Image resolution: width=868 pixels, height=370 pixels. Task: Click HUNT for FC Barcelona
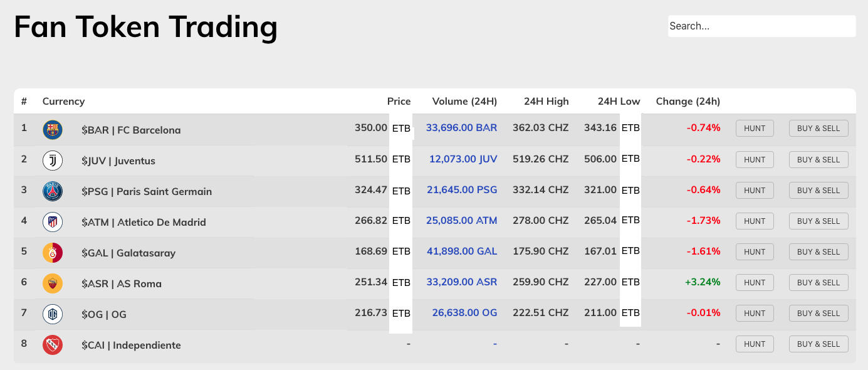[755, 129]
